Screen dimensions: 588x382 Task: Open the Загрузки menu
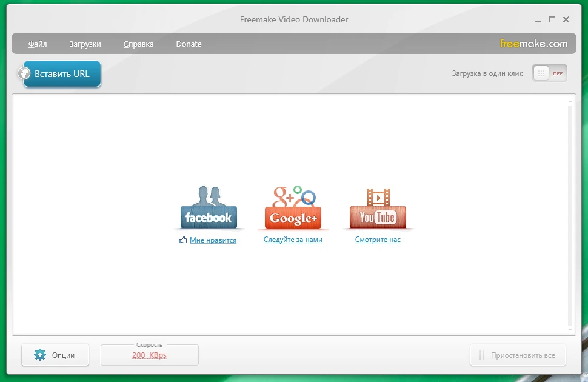85,44
